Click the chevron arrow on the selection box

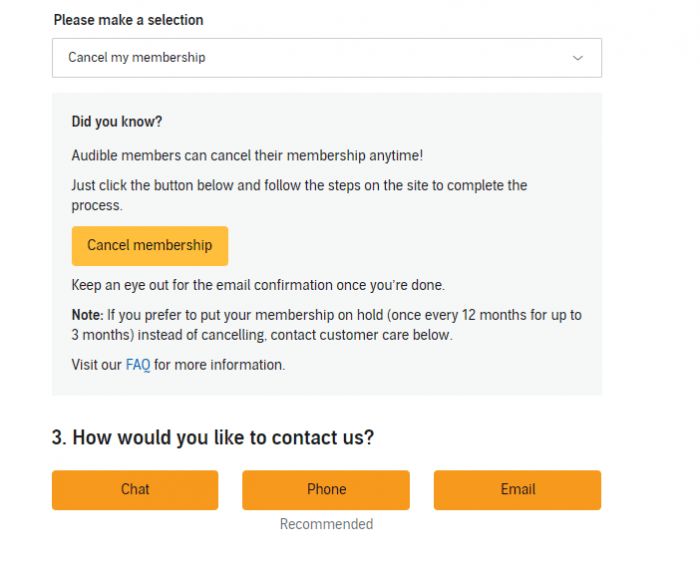(577, 58)
